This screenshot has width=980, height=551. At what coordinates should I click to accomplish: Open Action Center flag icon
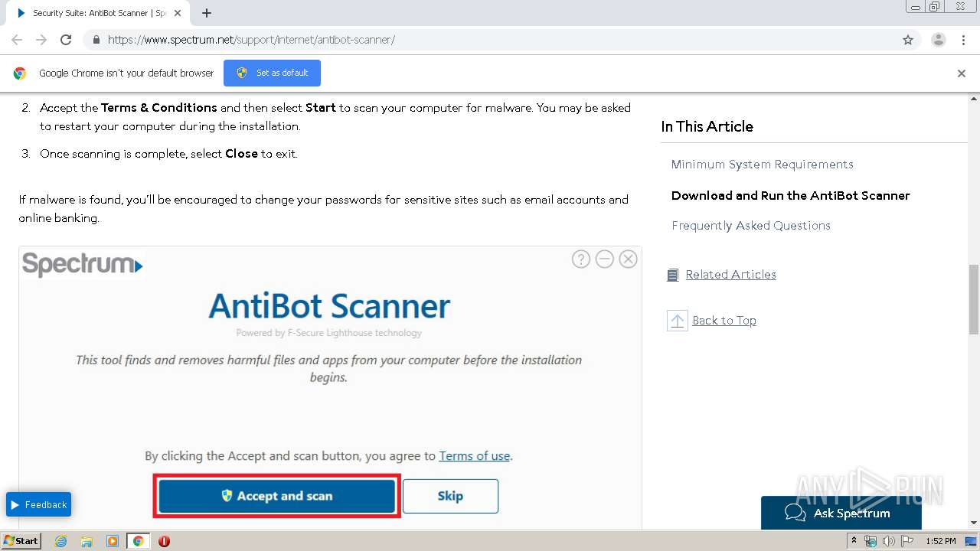pyautogui.click(x=907, y=541)
